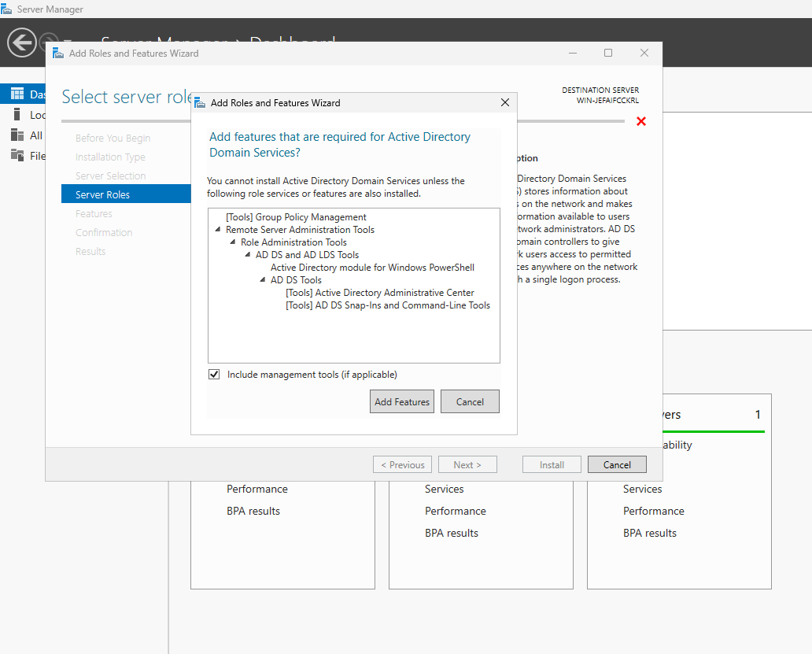The width and height of the screenshot is (812, 654).
Task: Select [Tools] Group Policy Management item
Action: pyautogui.click(x=296, y=217)
